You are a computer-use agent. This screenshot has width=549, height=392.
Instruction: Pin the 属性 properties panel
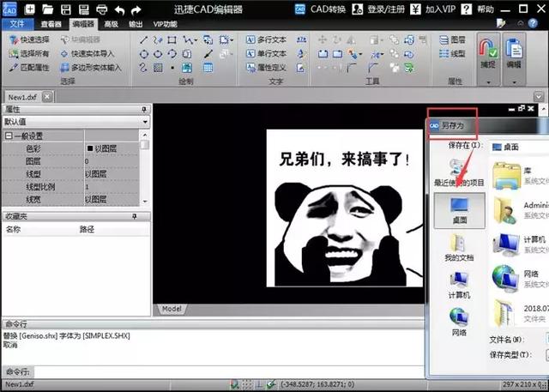[143, 110]
